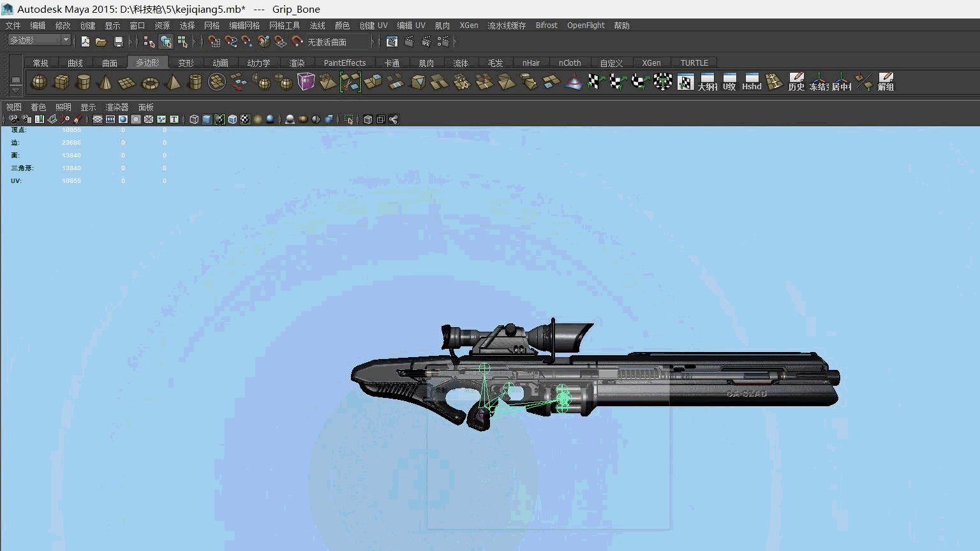Click the 历史 delete history shelf button
Screen dimensions: 980x551
click(x=796, y=82)
